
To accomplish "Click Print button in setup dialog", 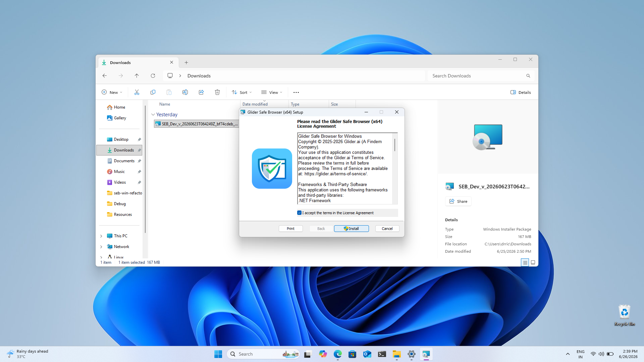I will coord(290,229).
